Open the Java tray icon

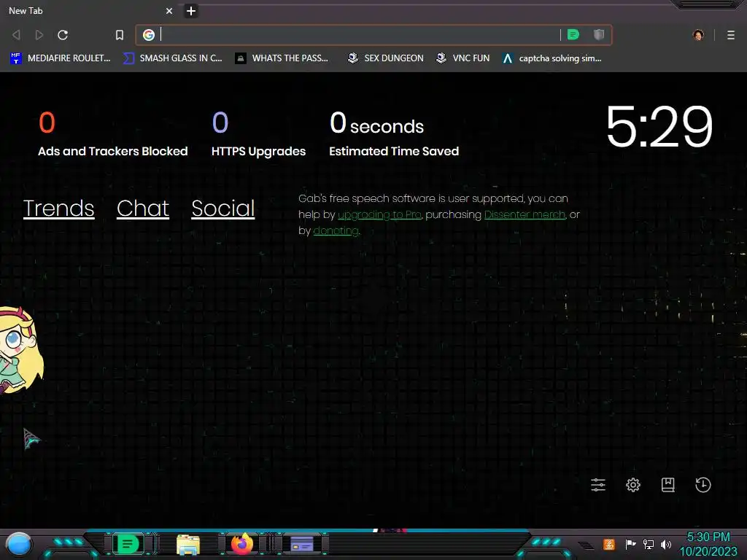[609, 544]
